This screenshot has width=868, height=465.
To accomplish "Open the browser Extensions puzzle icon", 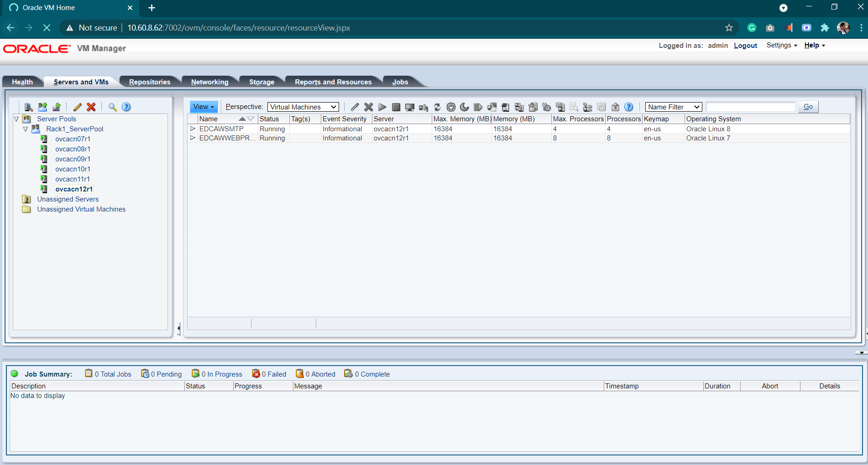I will pos(825,28).
